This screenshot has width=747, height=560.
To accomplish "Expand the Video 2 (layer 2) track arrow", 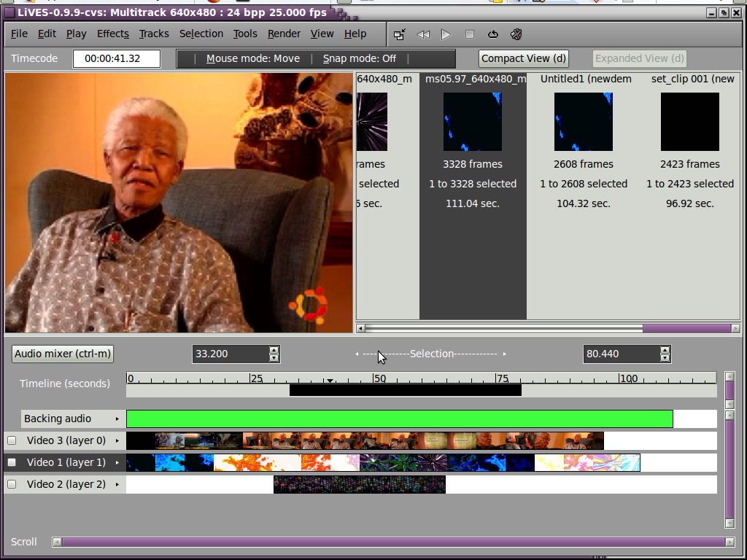I will click(x=117, y=484).
